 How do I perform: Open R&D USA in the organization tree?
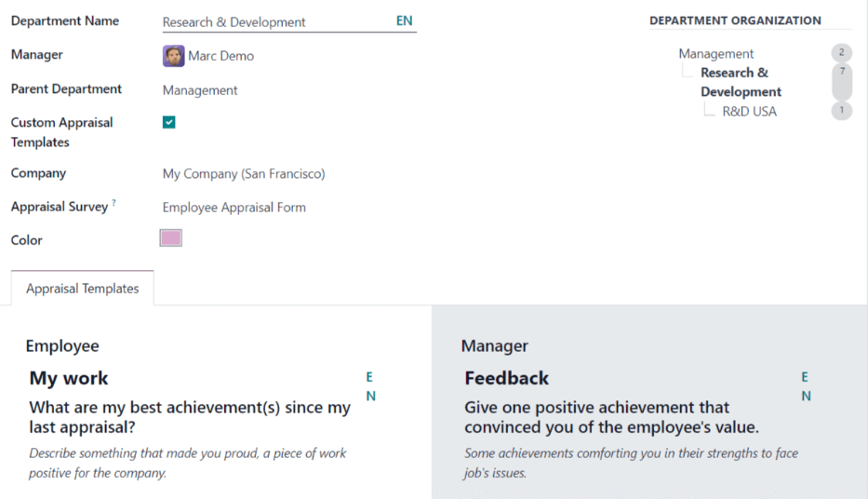click(x=749, y=111)
